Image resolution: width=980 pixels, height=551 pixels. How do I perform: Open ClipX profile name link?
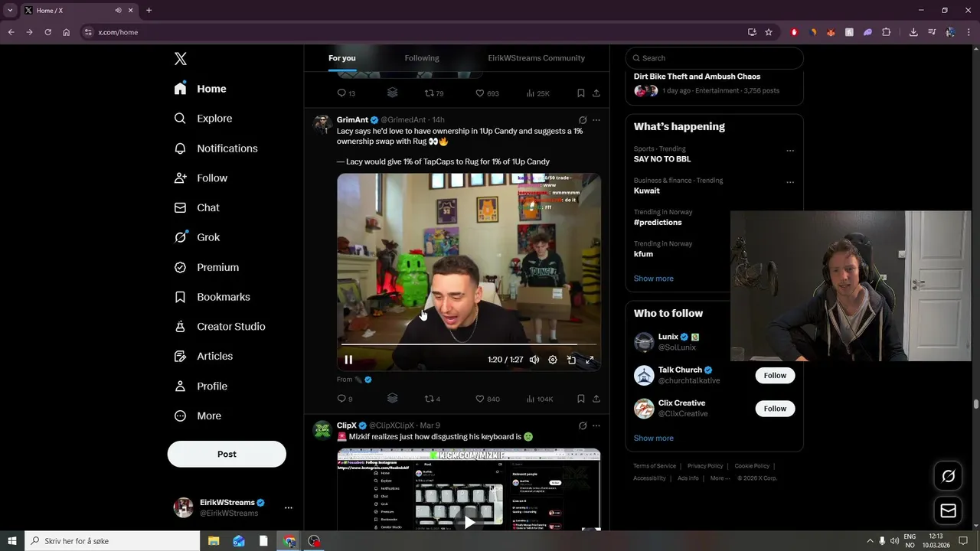[x=347, y=425]
